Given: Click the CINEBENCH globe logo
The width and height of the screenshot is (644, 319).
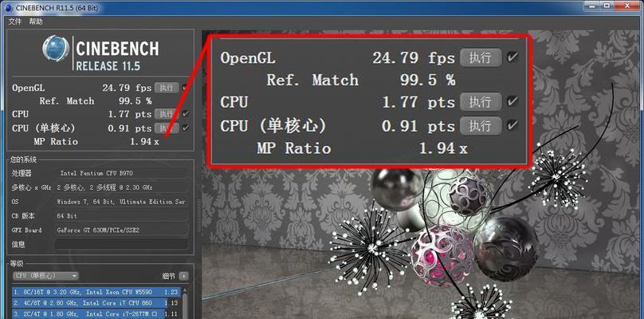Looking at the screenshot, I should point(55,49).
